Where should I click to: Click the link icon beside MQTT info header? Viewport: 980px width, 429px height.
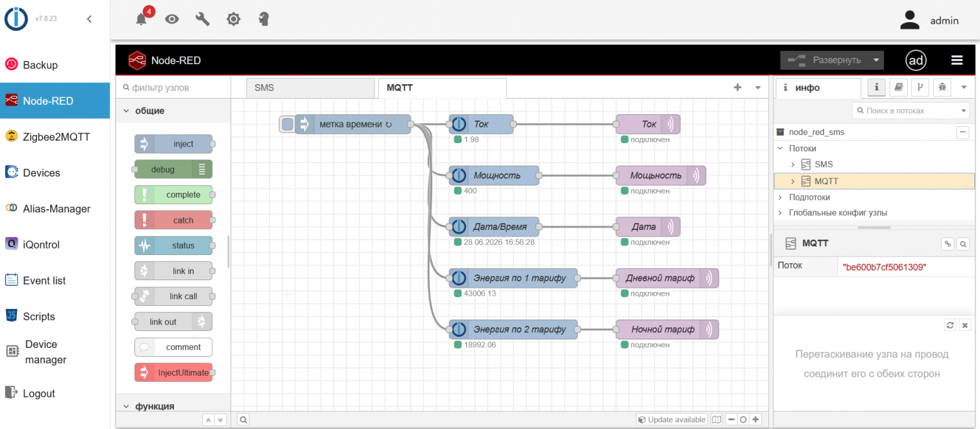tap(947, 244)
